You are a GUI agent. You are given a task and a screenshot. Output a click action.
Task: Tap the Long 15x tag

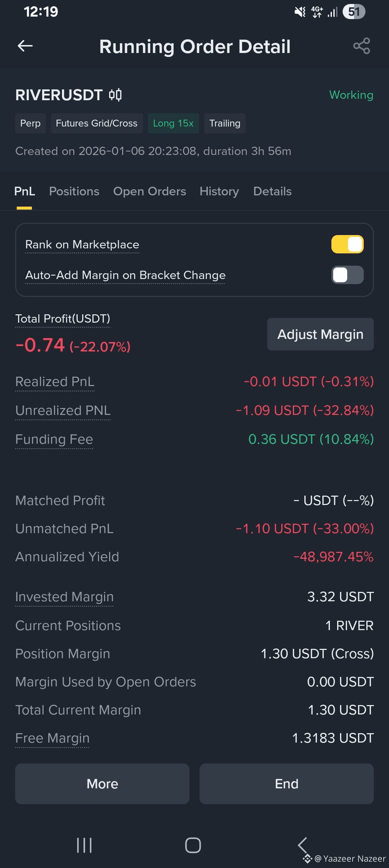pyautogui.click(x=173, y=123)
